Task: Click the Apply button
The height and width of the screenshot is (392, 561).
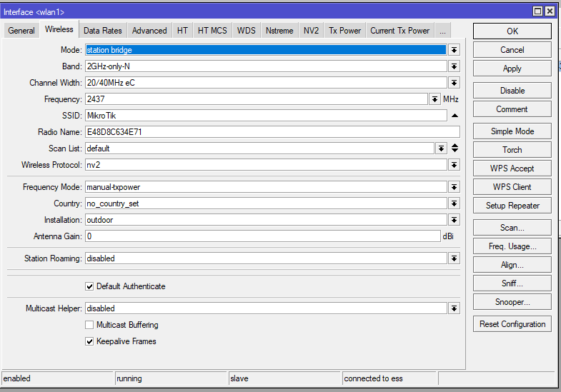Action: [x=512, y=69]
